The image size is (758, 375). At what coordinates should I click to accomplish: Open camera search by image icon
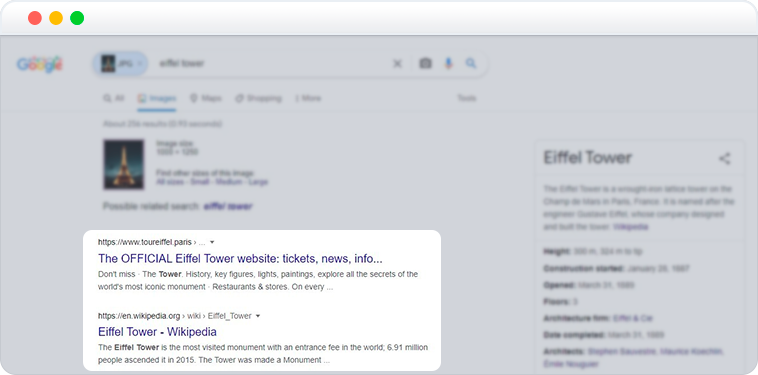click(x=425, y=63)
